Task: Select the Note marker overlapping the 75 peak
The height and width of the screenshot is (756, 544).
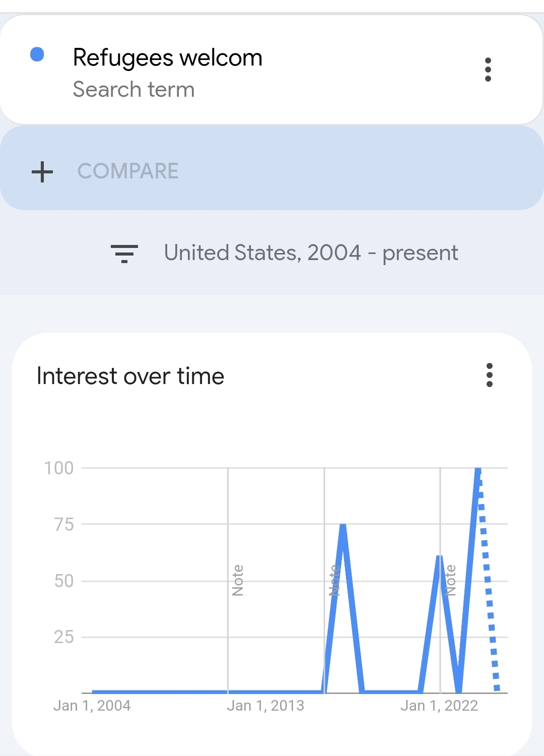Action: pyautogui.click(x=334, y=580)
